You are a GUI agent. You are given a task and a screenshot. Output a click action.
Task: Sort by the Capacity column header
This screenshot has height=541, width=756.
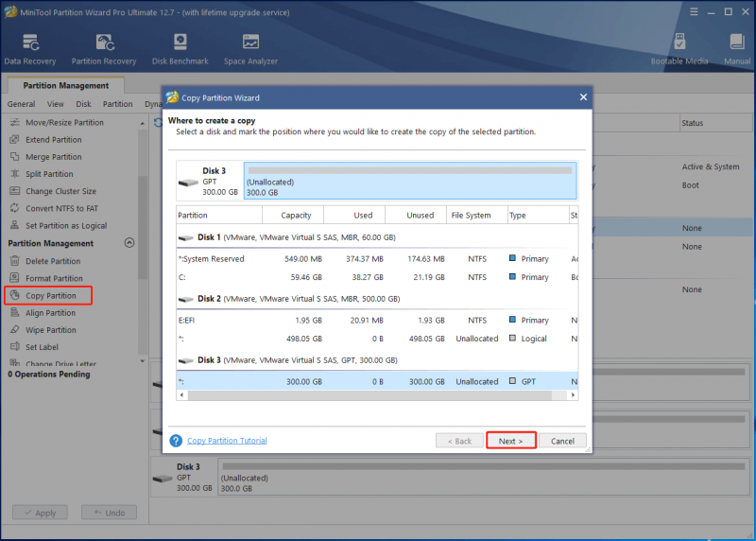coord(293,216)
